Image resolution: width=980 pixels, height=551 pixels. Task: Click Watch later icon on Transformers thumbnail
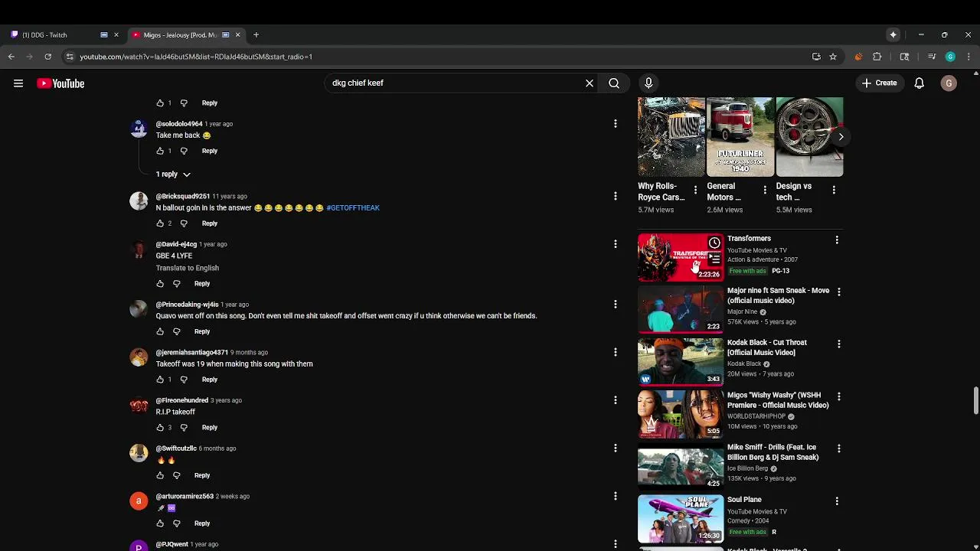(714, 243)
